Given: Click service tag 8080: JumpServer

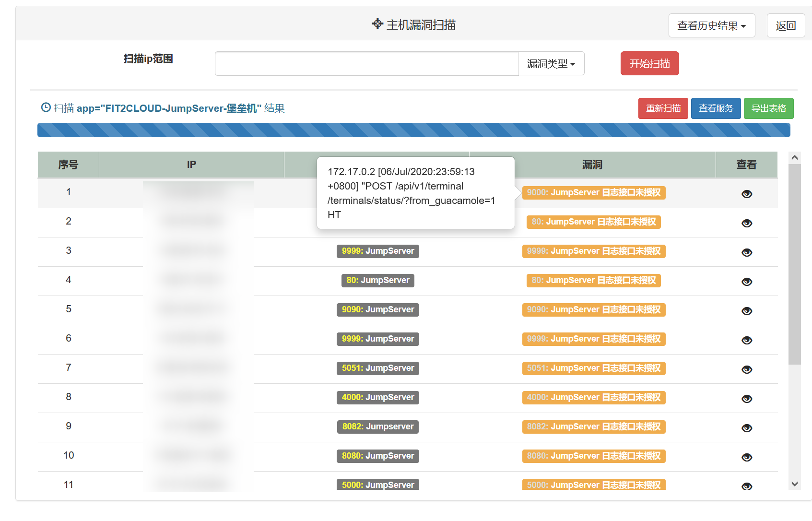Looking at the screenshot, I should 378,456.
